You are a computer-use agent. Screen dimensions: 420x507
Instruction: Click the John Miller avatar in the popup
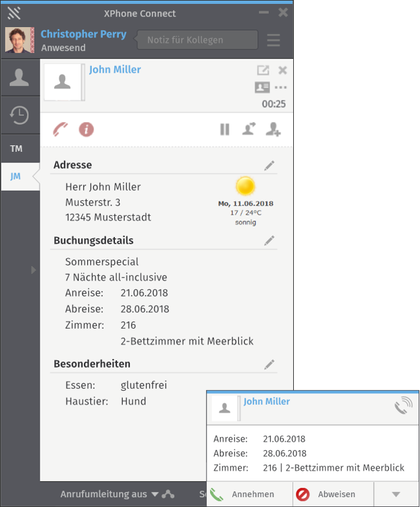(x=225, y=408)
